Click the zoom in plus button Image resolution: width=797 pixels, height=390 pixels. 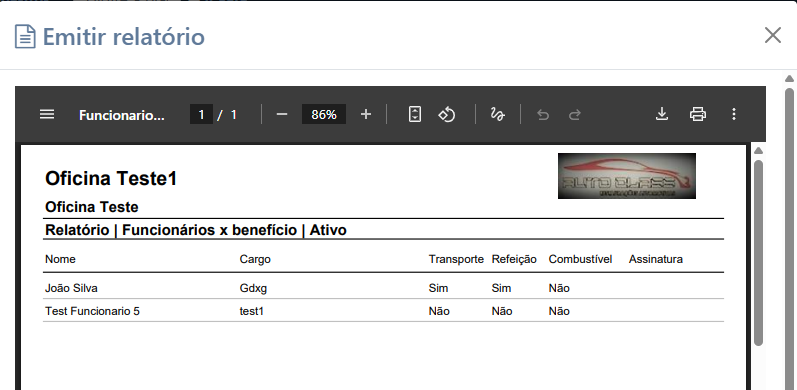pyautogui.click(x=365, y=114)
